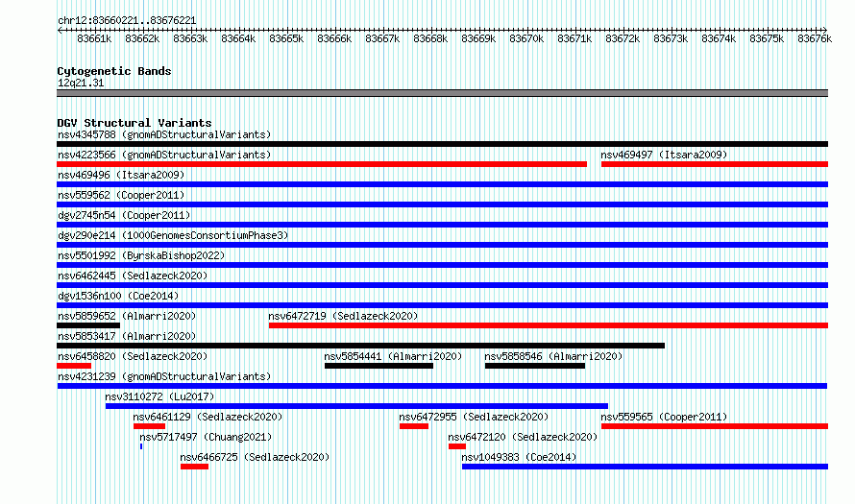Open nsv5858546 (Almarri2020) label
The width and height of the screenshot is (855, 504).
point(553,356)
